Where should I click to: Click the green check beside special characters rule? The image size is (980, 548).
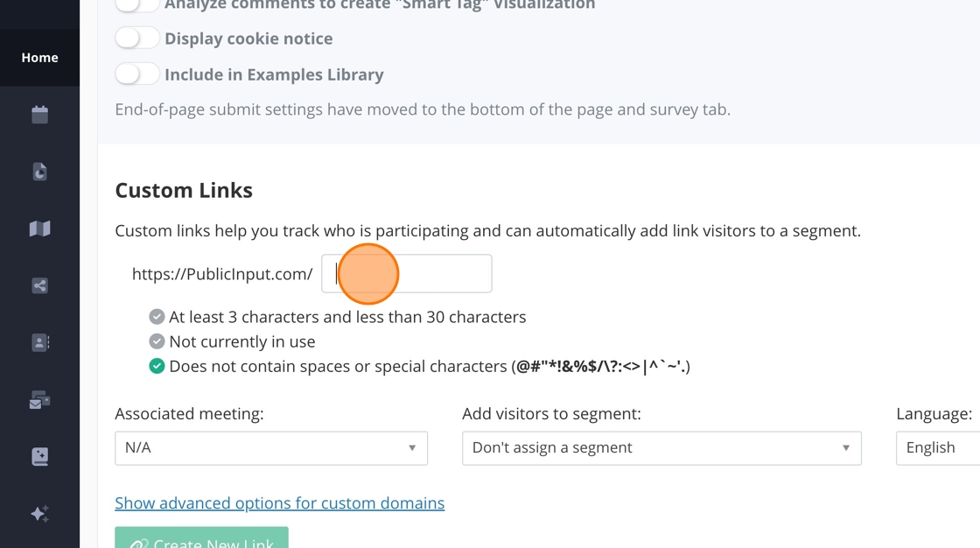point(157,366)
